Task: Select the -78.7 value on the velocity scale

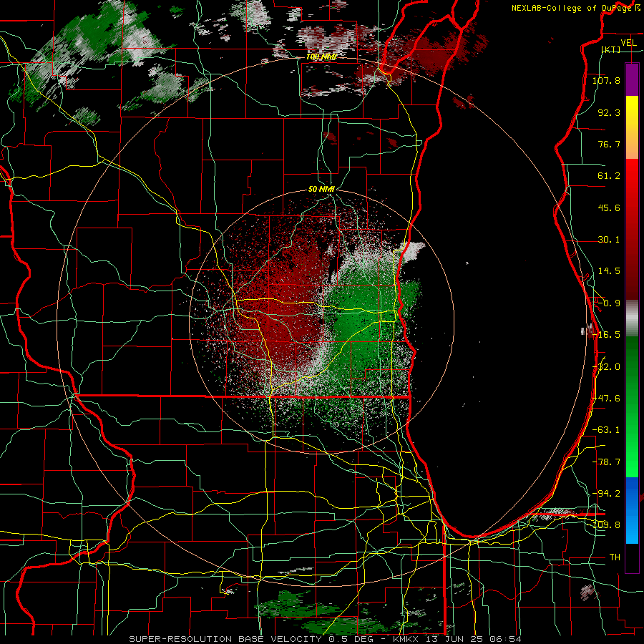Action: click(606, 462)
